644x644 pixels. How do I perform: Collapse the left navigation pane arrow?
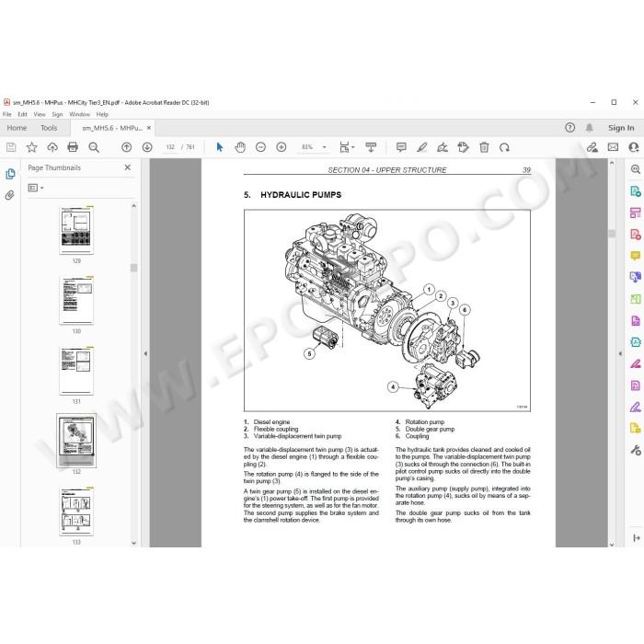pyautogui.click(x=145, y=353)
